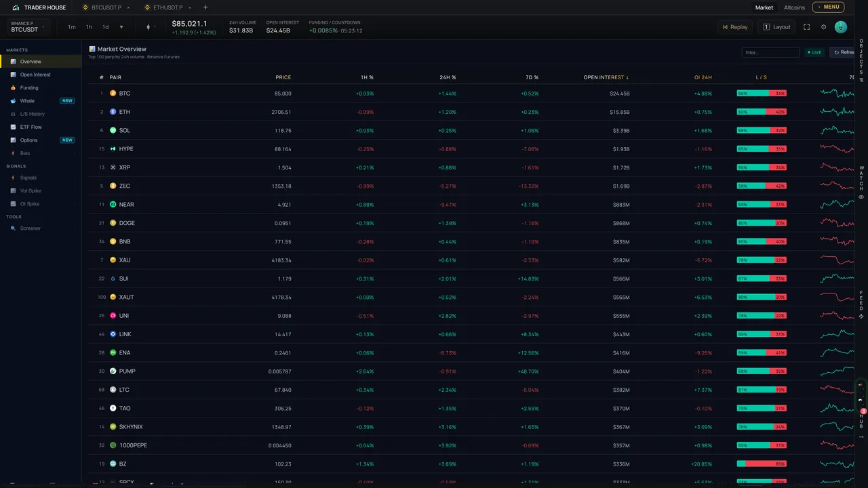
Task: Sort by the 24H % column header
Action: (x=448, y=77)
